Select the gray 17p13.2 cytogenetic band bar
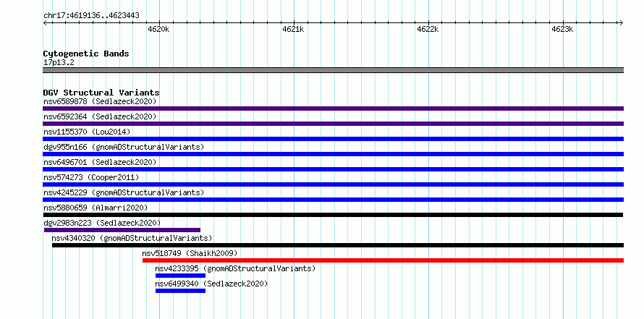Image resolution: width=644 pixels, height=319 pixels. [x=333, y=70]
